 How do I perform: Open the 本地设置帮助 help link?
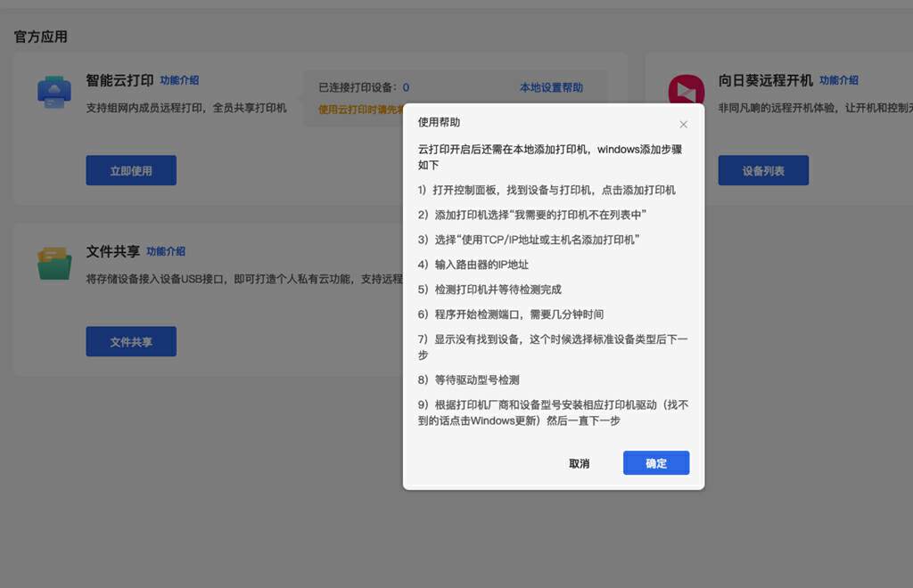pyautogui.click(x=552, y=87)
